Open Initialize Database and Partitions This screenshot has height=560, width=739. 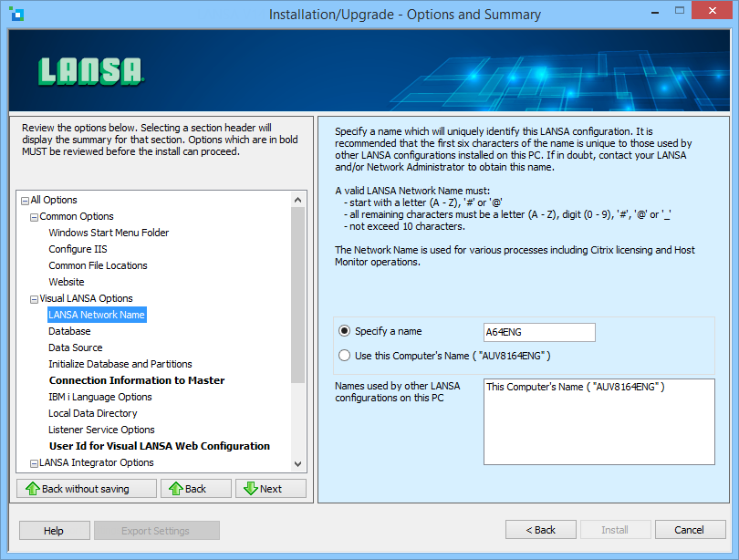coord(120,364)
